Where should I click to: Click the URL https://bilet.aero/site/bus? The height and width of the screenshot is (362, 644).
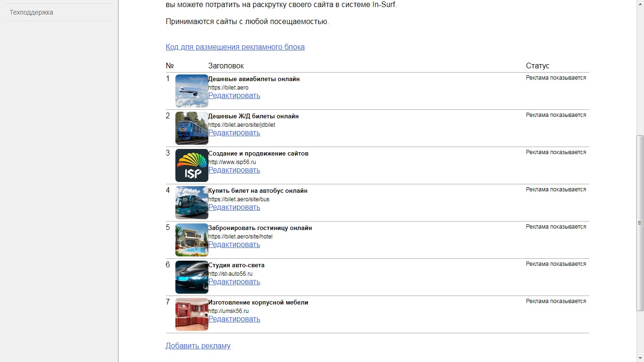239,199
